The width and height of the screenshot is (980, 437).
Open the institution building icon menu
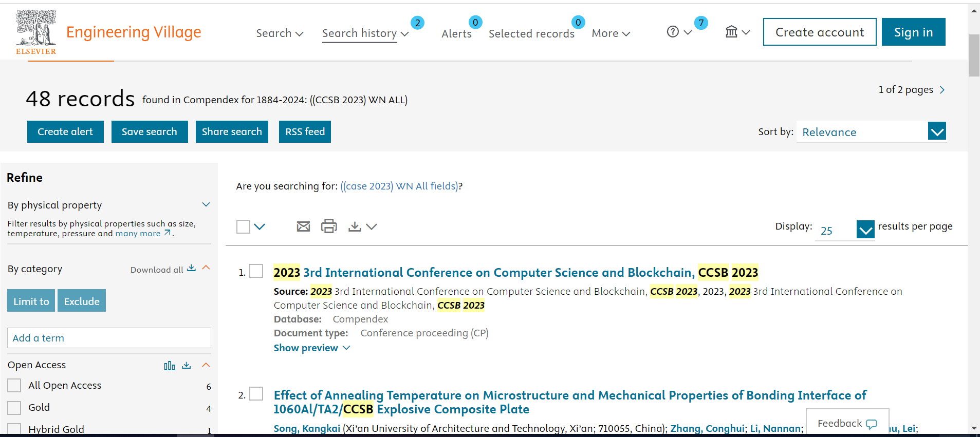coord(731,32)
